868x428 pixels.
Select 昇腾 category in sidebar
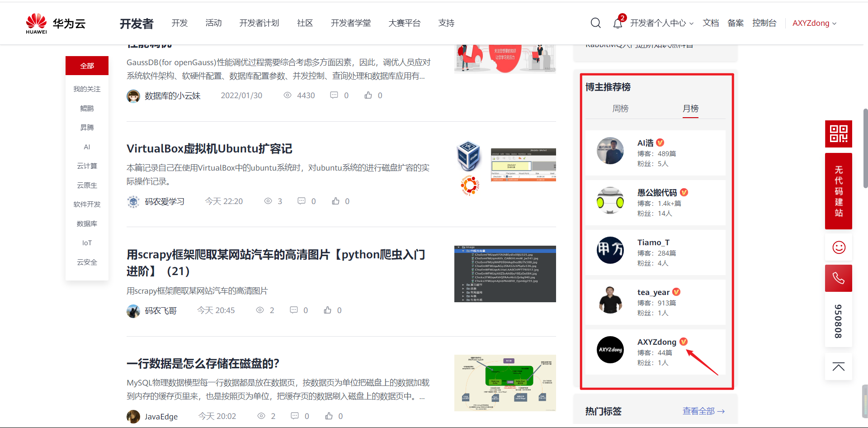pos(87,128)
